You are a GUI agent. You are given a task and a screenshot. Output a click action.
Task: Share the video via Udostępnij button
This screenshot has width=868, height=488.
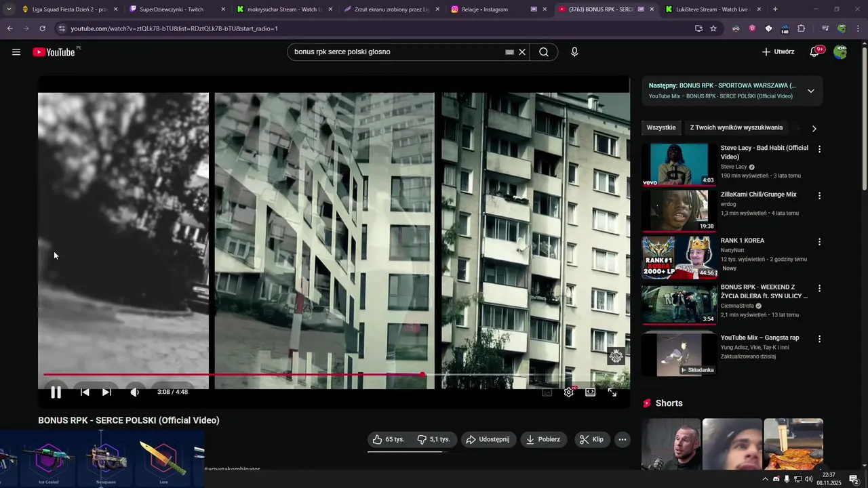488,439
